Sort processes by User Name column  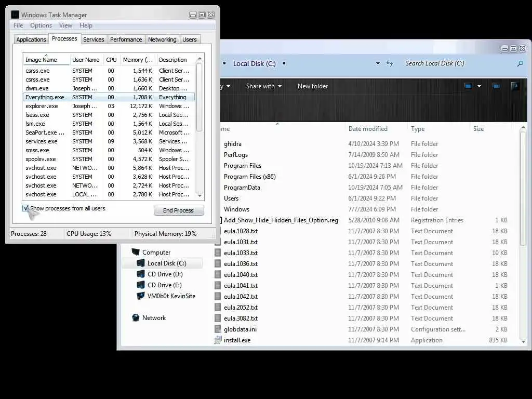(x=86, y=60)
